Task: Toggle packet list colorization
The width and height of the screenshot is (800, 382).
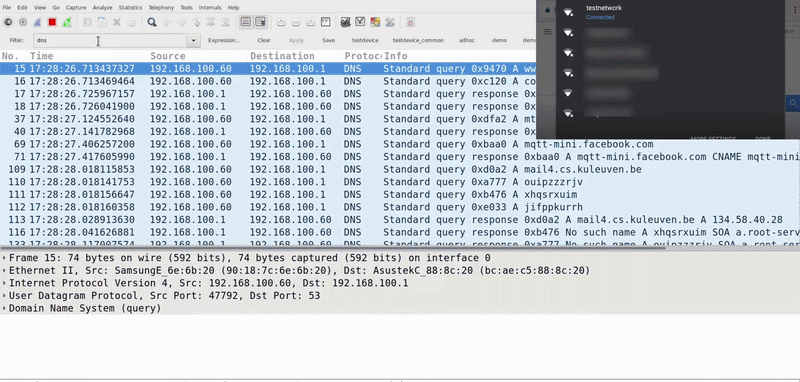Action: pos(246,22)
